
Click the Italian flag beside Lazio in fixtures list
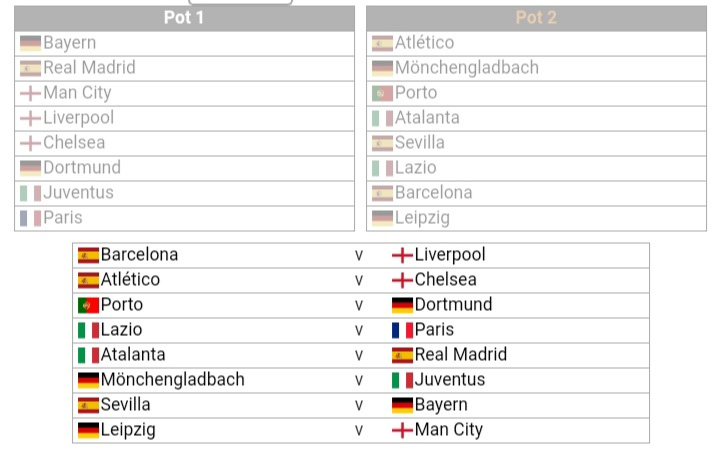88,330
